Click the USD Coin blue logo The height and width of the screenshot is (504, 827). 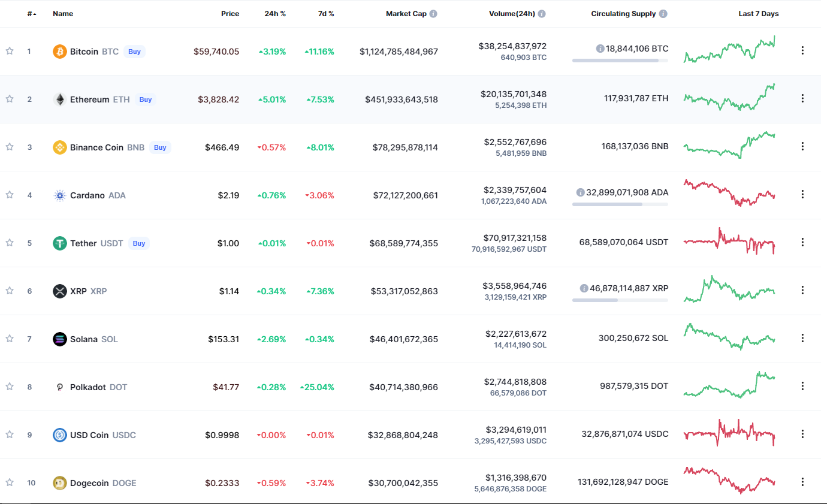coord(60,435)
